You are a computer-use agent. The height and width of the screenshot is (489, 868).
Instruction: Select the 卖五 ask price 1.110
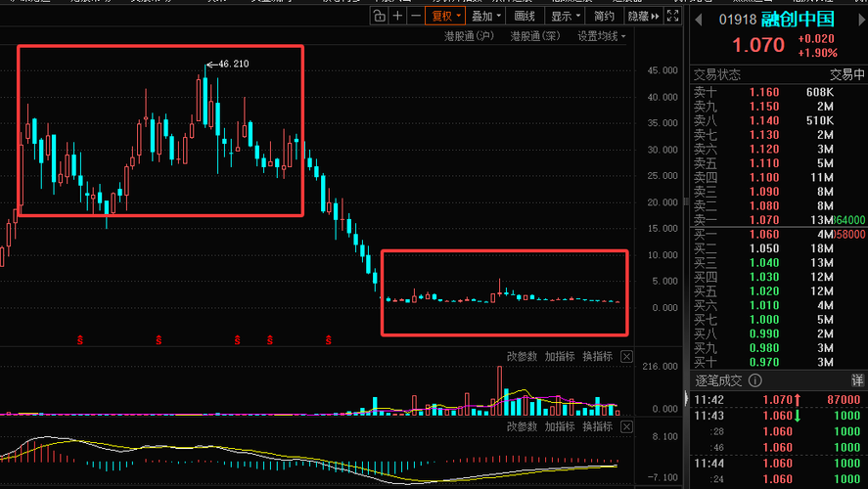tap(764, 163)
